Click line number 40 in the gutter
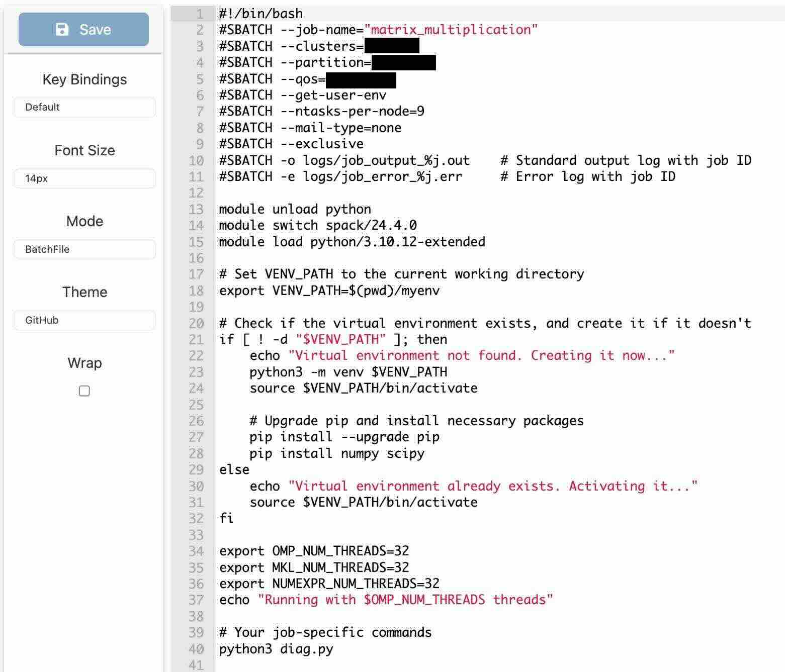The image size is (785, 672). [196, 649]
